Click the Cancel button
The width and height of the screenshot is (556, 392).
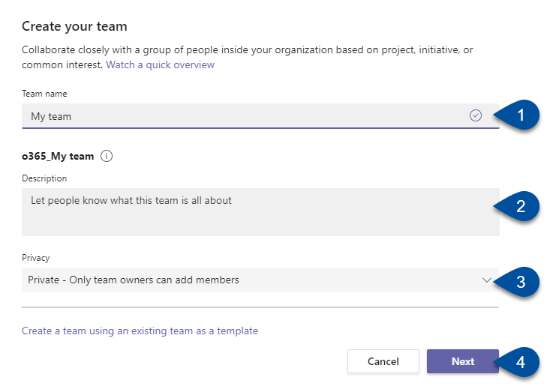pos(383,361)
